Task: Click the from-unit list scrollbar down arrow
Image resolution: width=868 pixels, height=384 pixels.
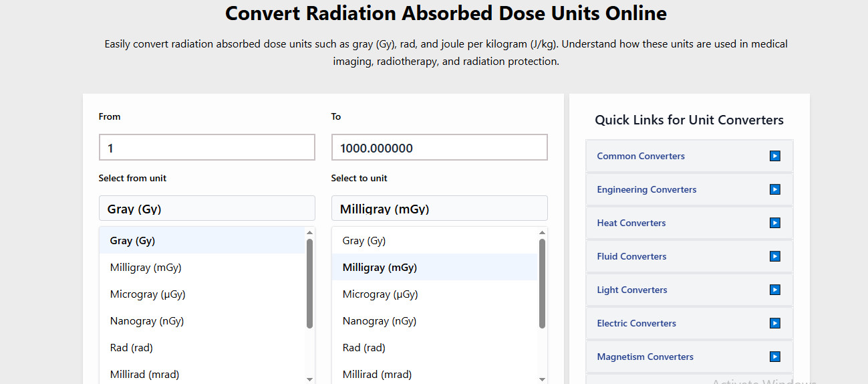Action: click(309, 379)
